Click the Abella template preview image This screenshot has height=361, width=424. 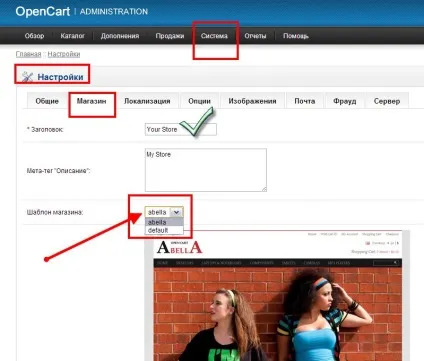[x=277, y=296]
